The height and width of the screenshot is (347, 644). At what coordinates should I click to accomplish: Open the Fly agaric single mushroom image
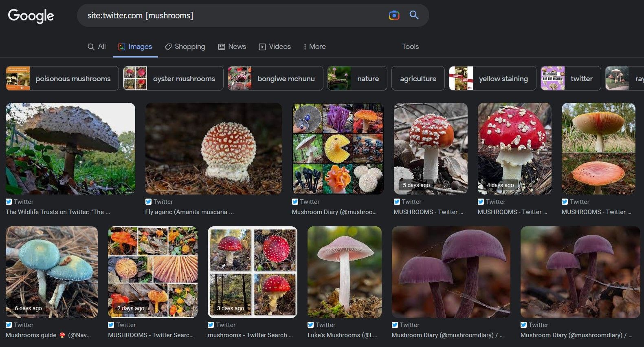(x=213, y=148)
